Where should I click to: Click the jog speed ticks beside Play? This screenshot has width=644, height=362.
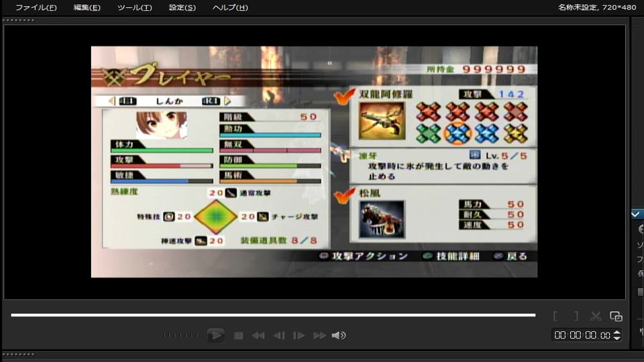(x=180, y=336)
